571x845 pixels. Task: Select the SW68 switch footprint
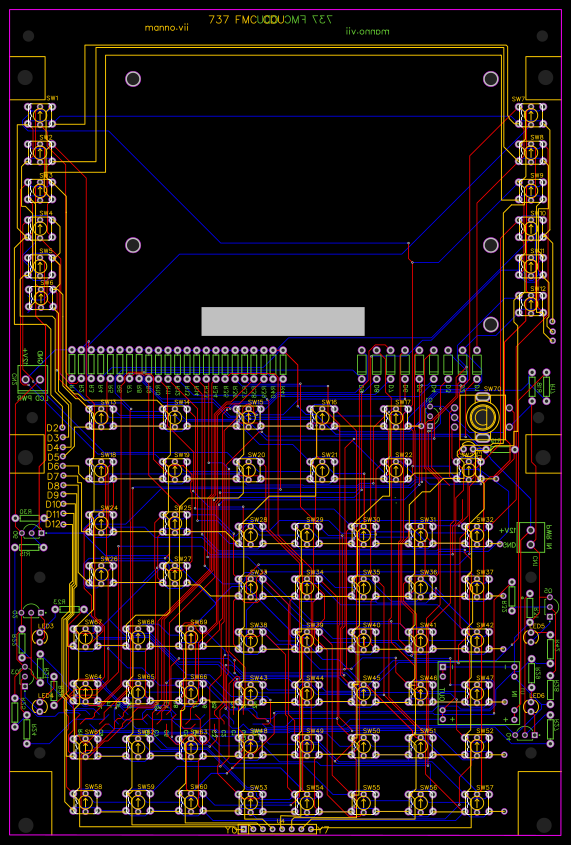[x=138, y=637]
